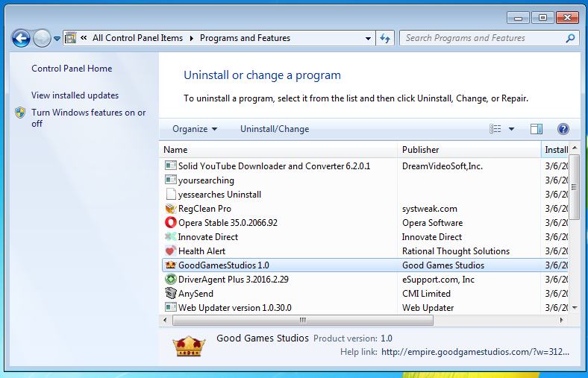Click the Innovate Direct row icon
This screenshot has height=378, width=588.
(x=171, y=237)
